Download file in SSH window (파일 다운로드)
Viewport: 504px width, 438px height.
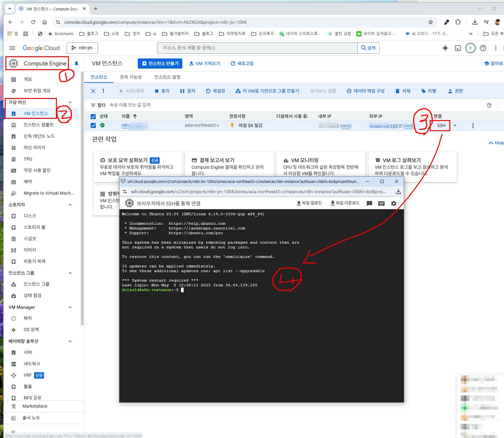[x=345, y=203]
